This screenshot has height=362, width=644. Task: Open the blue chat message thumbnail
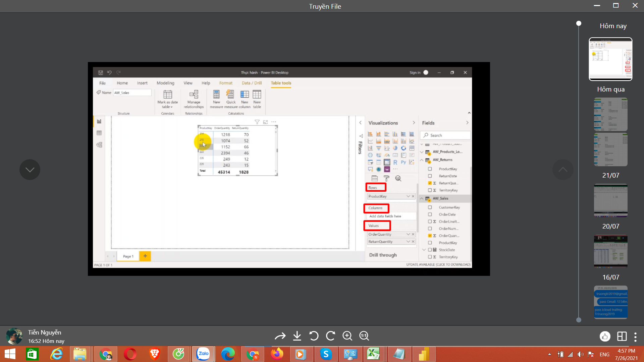[x=610, y=302]
